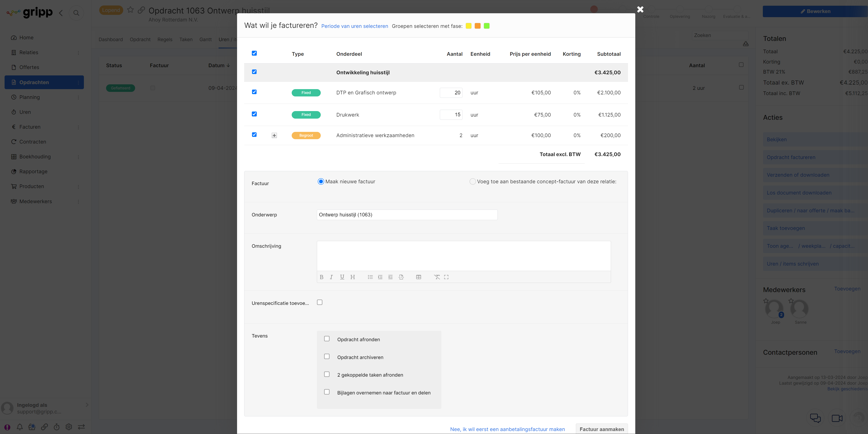Open the notifications bell in sidebar footer
The image size is (868, 434).
click(20, 427)
